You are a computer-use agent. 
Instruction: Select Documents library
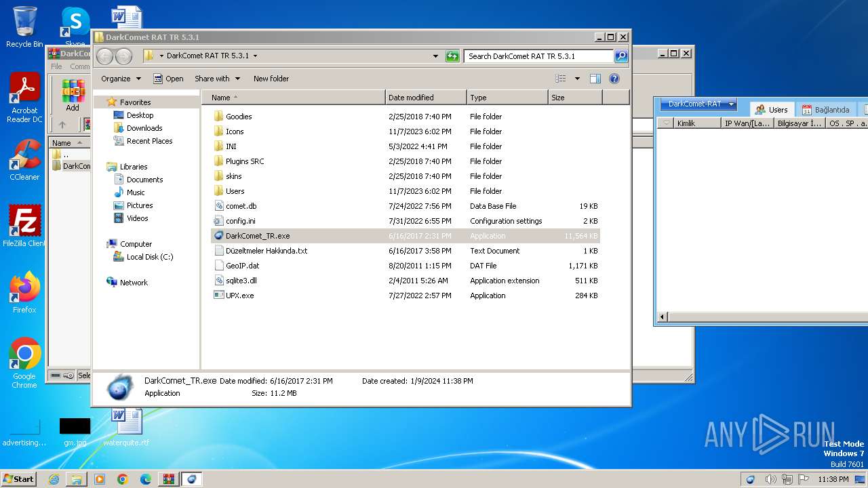point(144,180)
